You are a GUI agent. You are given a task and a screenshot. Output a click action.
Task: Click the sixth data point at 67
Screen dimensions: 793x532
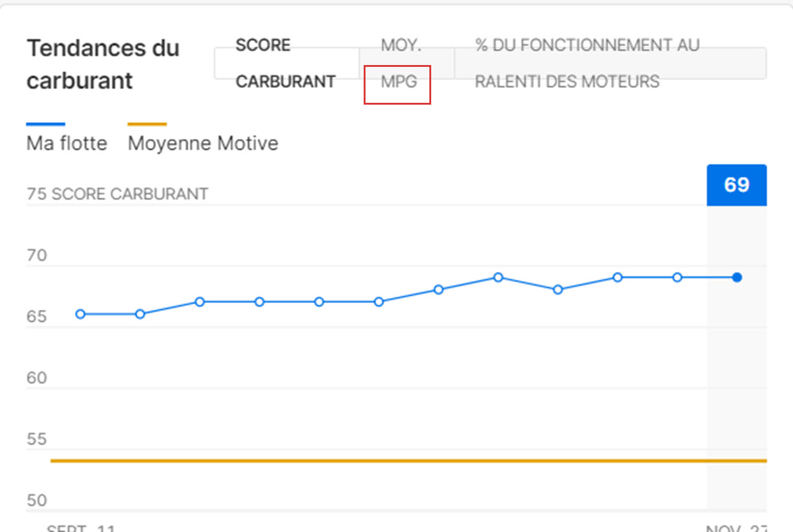click(379, 302)
